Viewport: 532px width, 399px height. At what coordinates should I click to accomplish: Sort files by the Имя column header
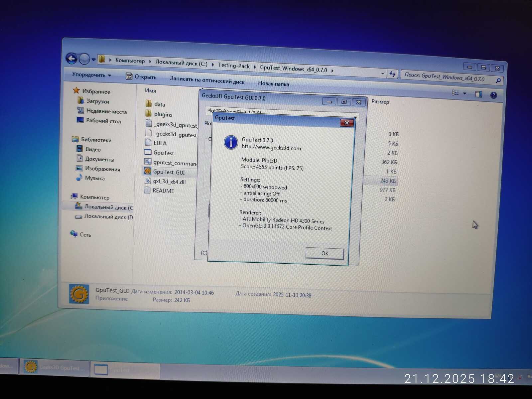pos(150,90)
